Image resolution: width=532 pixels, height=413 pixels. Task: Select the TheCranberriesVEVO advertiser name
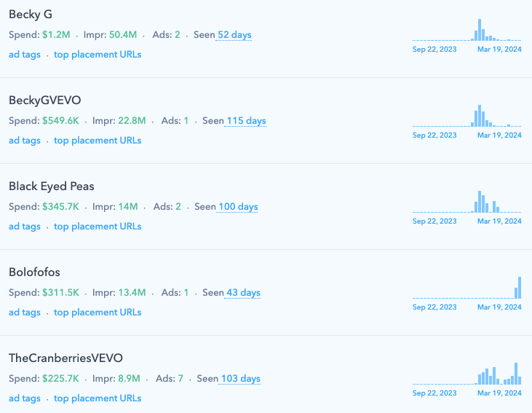[65, 358]
